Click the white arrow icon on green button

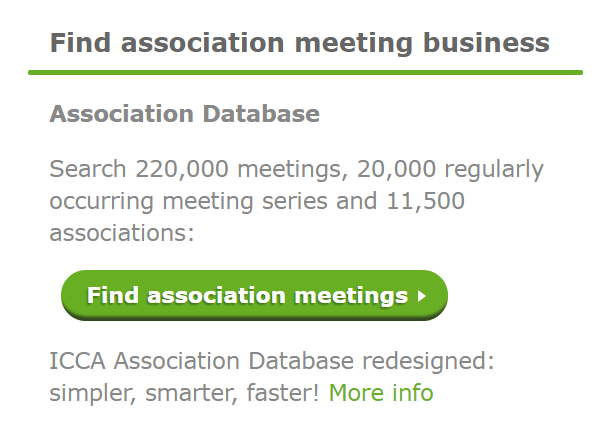(x=422, y=296)
